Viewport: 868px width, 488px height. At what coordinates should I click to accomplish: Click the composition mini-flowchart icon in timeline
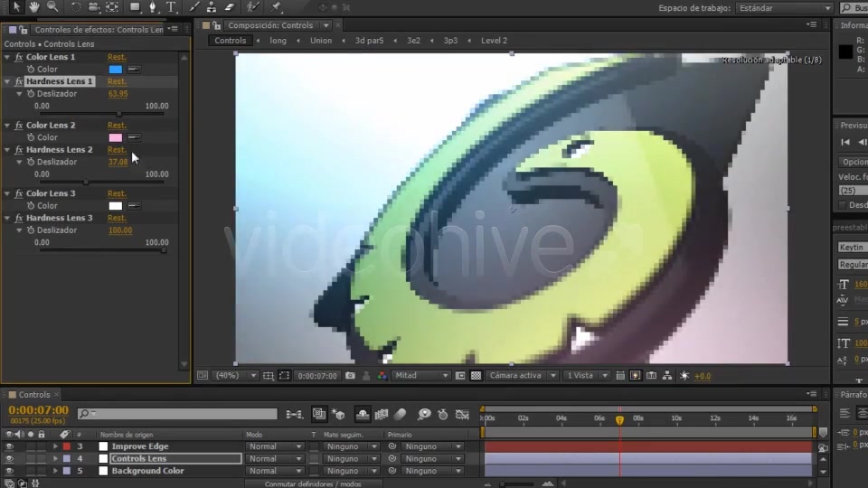click(x=294, y=414)
